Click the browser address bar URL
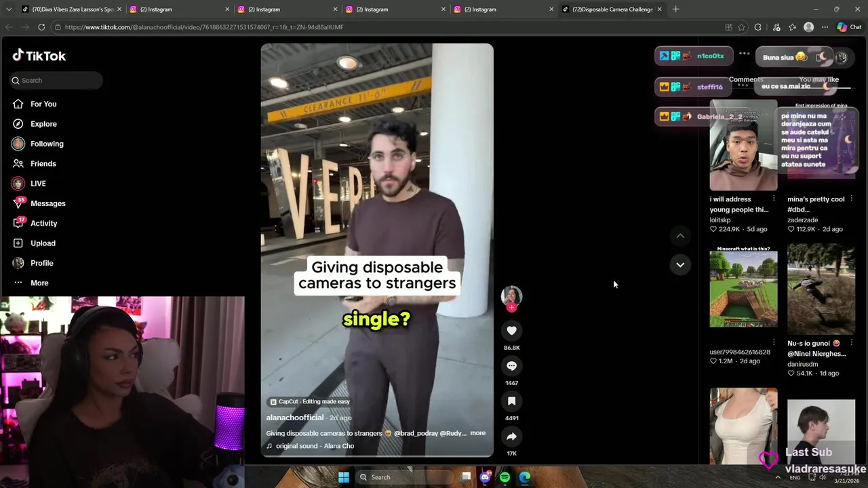 point(204,27)
